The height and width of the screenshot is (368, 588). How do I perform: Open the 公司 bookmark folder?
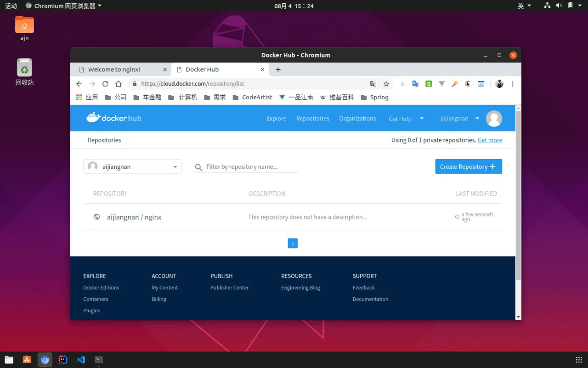(116, 97)
